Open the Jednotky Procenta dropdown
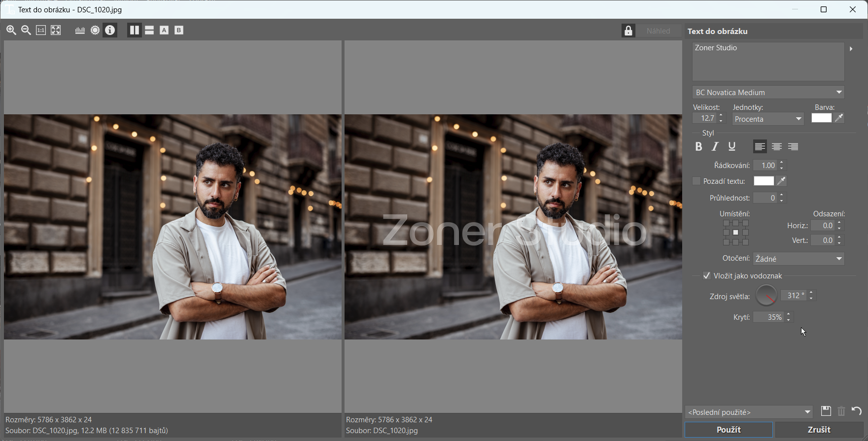The image size is (868, 441). click(x=767, y=119)
